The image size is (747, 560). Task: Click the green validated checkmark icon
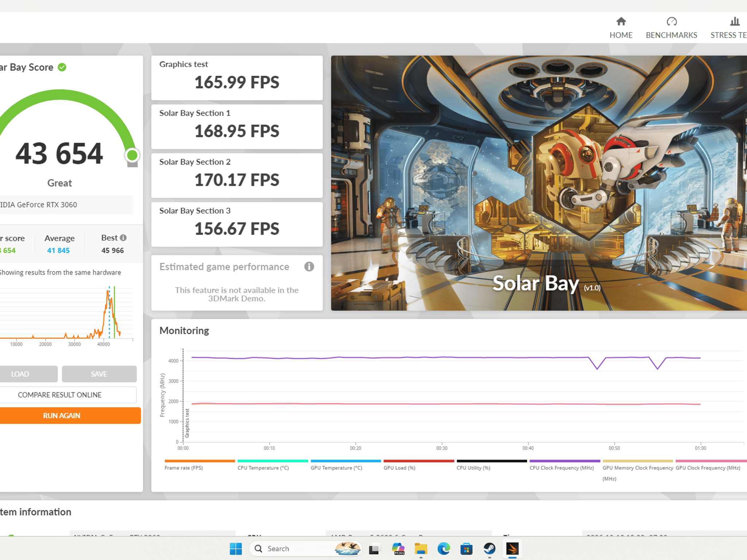[62, 67]
